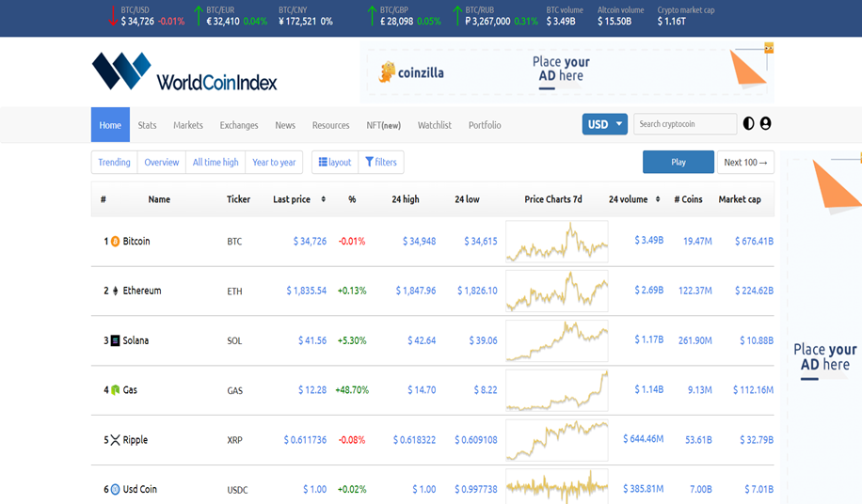Click the WorldCoinIndex logo
Screen dimensions: 862x504
[184, 71]
